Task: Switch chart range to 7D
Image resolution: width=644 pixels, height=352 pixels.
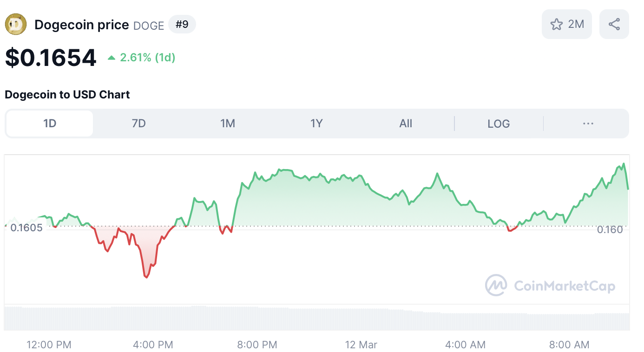Action: click(x=138, y=124)
